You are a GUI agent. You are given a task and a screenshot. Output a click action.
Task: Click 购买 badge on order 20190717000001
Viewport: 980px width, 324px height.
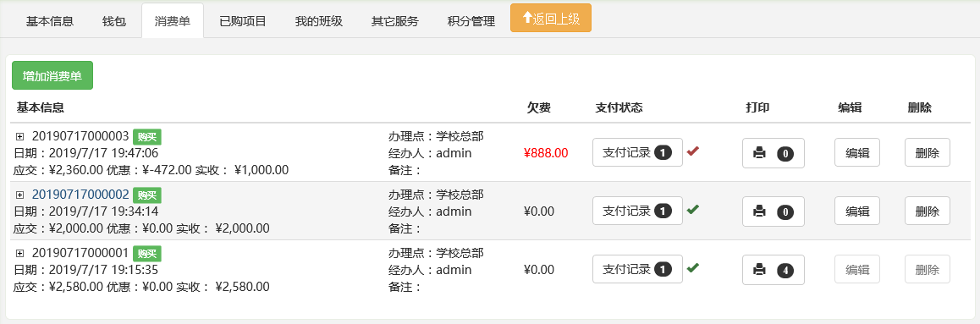(x=147, y=254)
